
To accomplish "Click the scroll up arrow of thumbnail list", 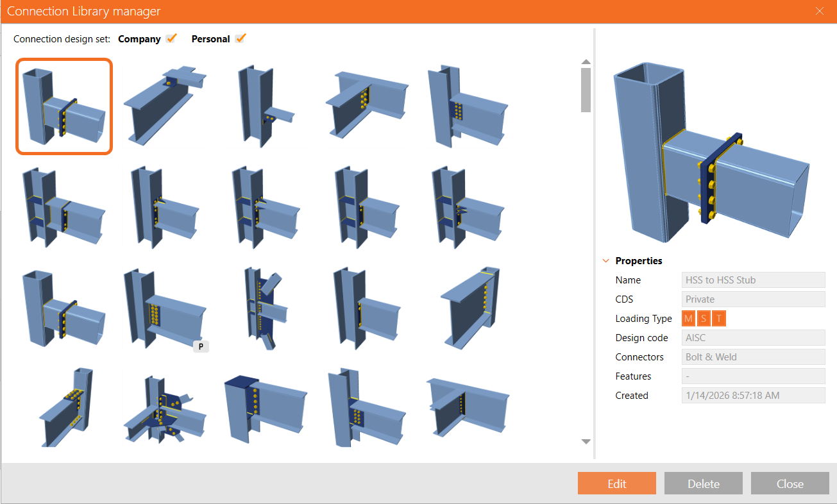I will (x=586, y=62).
